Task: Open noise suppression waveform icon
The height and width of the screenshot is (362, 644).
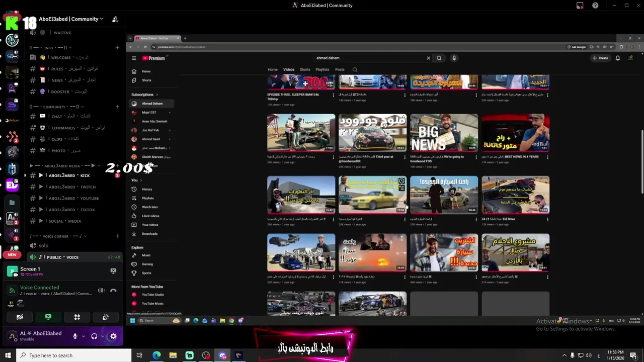Action: pyautogui.click(x=101, y=290)
